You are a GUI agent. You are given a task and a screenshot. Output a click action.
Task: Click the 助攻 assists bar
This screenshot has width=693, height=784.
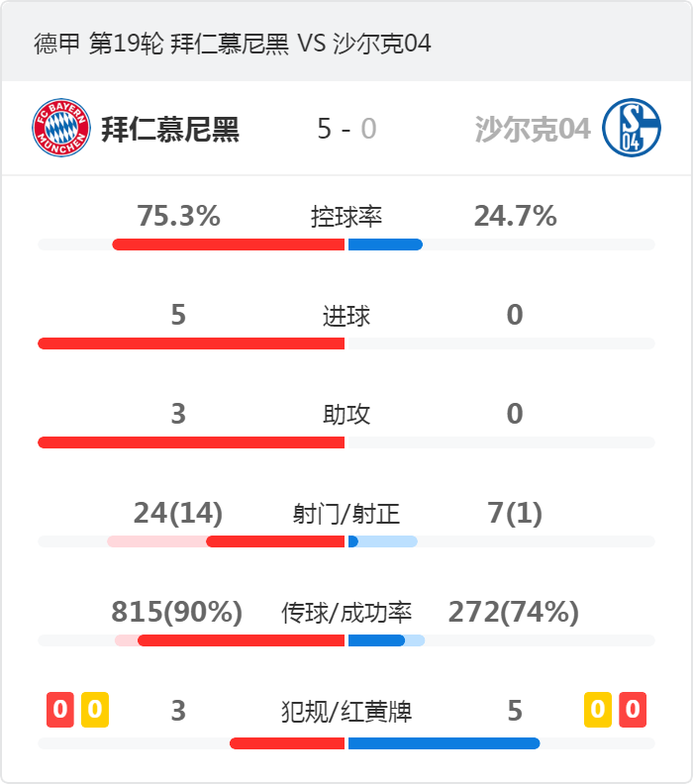(346, 442)
